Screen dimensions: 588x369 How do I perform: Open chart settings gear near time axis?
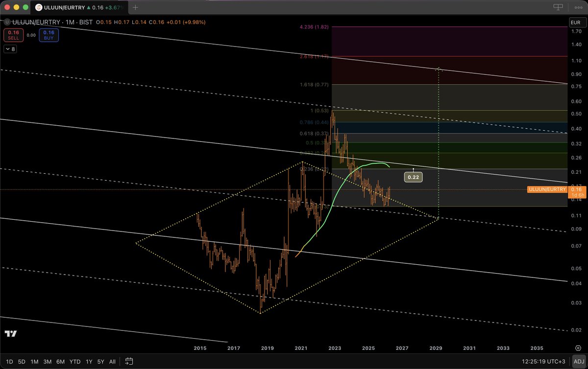coord(578,348)
